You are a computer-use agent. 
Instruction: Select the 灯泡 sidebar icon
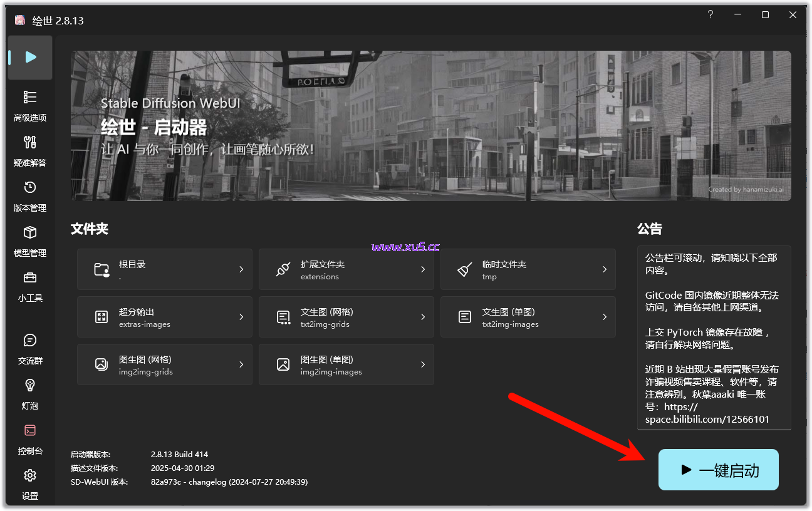click(x=29, y=393)
